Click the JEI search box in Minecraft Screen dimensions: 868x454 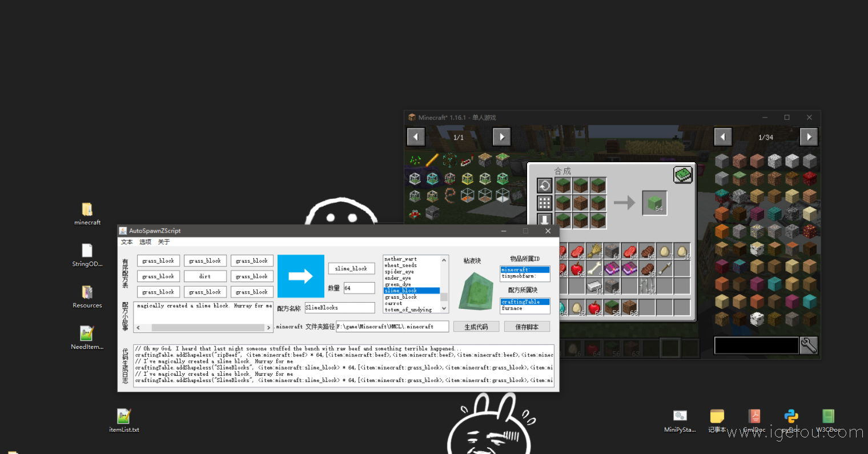coord(756,345)
